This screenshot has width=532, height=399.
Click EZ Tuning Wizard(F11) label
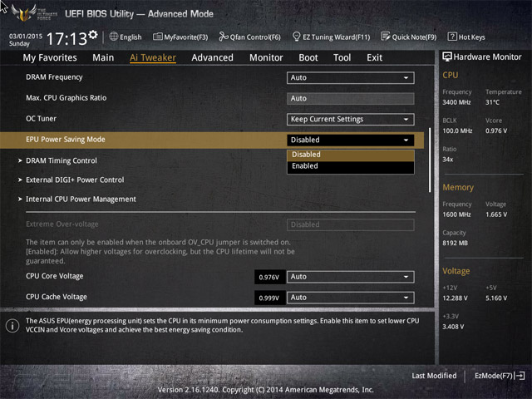(336, 37)
